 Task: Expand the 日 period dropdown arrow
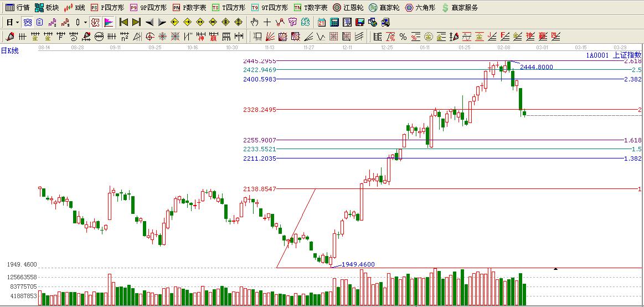[17, 23]
